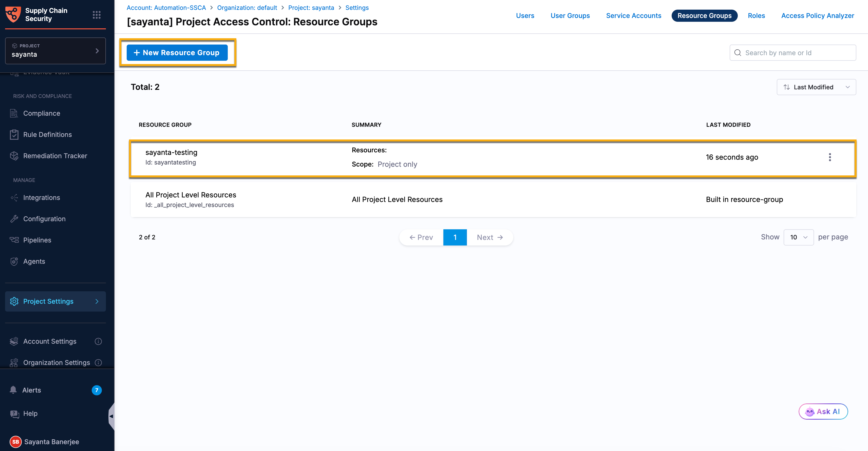Focus the Search by name or Id field
Image resolution: width=868 pixels, height=451 pixels.
point(793,53)
